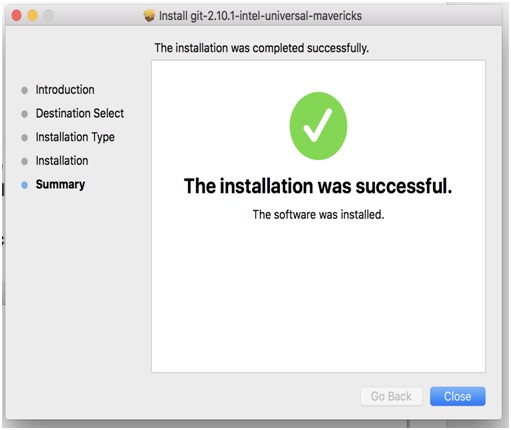Select the bold Summary step label

pyautogui.click(x=60, y=185)
